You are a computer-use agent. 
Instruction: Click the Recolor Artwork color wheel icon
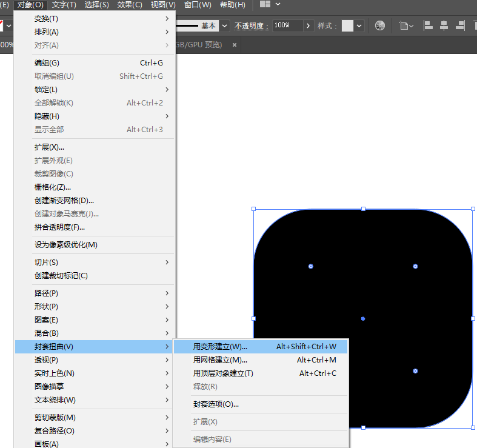click(380, 25)
